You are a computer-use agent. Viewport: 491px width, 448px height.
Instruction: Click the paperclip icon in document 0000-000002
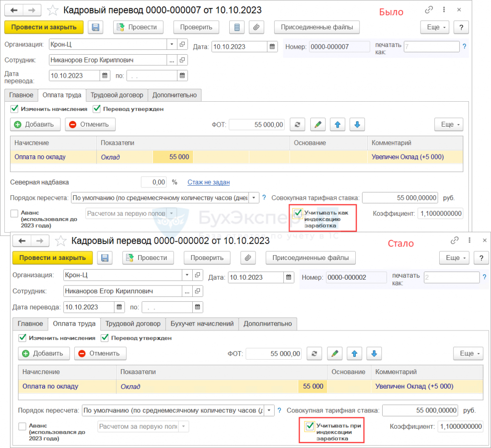point(247,258)
